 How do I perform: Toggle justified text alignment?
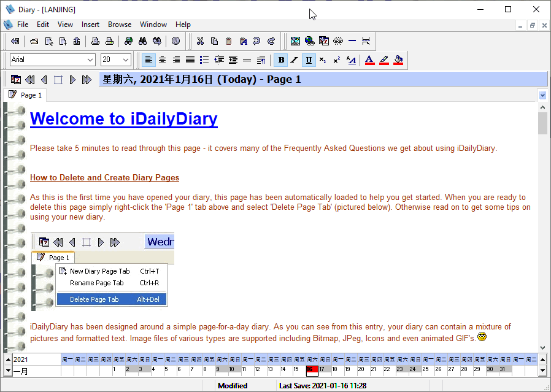[190, 60]
